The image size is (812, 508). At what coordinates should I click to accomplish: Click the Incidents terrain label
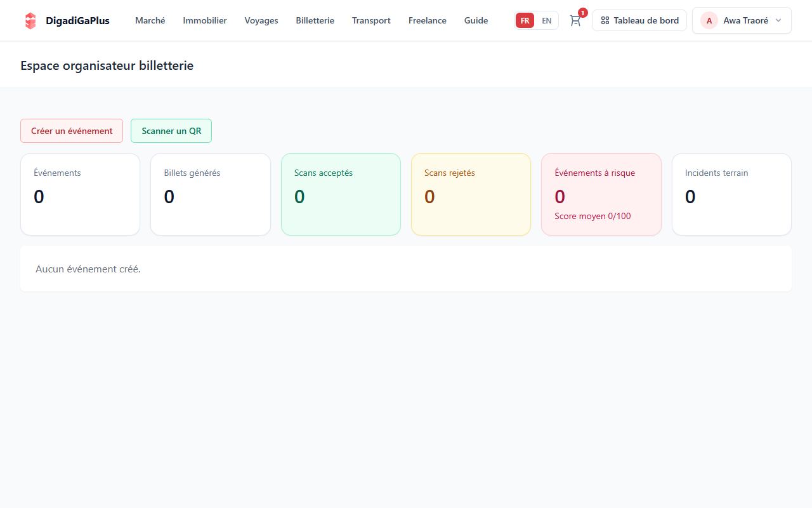point(717,173)
